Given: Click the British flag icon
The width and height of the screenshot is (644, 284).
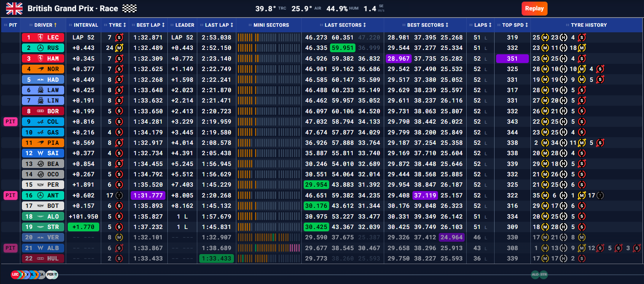Looking at the screenshot, I should click(14, 8).
